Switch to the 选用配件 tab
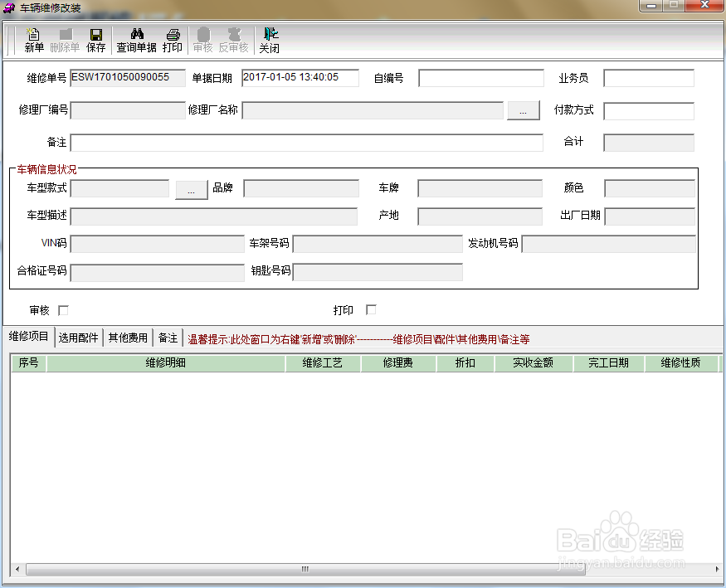The image size is (726, 588). pos(78,338)
